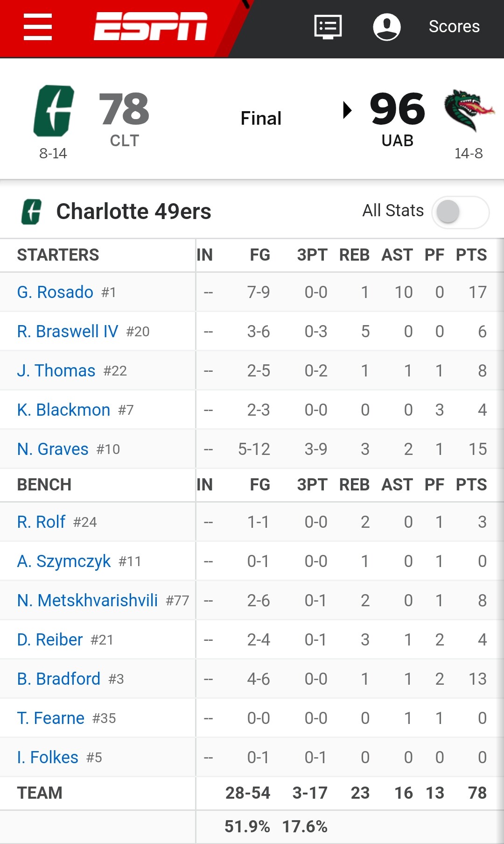Click the Charlotte 49ers team heading
This screenshot has width=504, height=844.
tap(134, 211)
